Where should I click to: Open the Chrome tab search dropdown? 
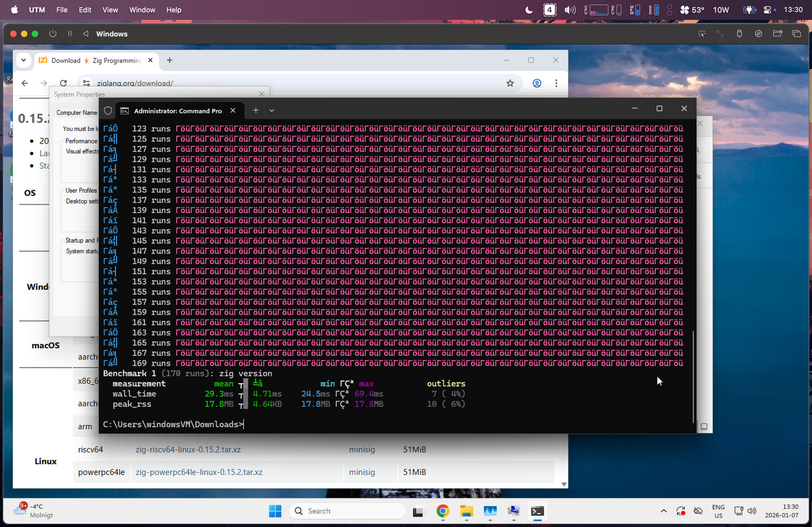tap(24, 60)
